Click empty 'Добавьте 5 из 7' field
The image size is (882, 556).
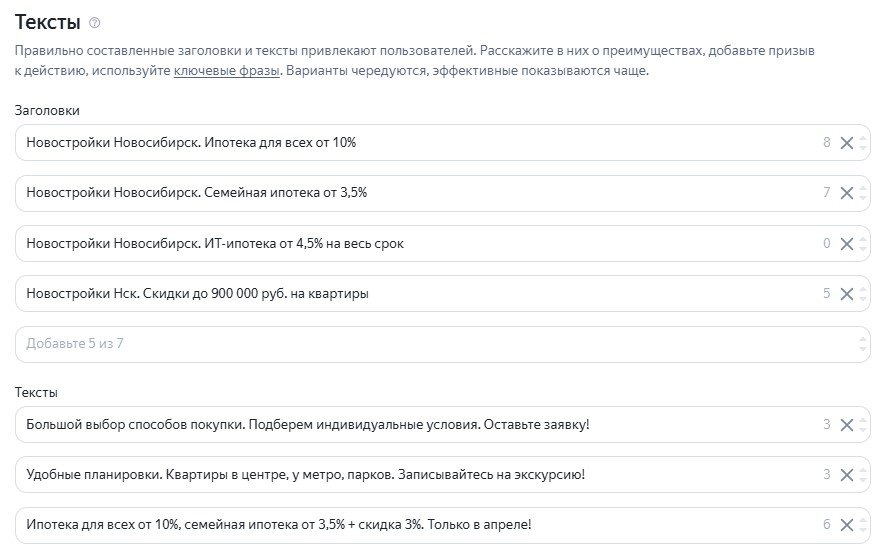pyautogui.click(x=442, y=344)
